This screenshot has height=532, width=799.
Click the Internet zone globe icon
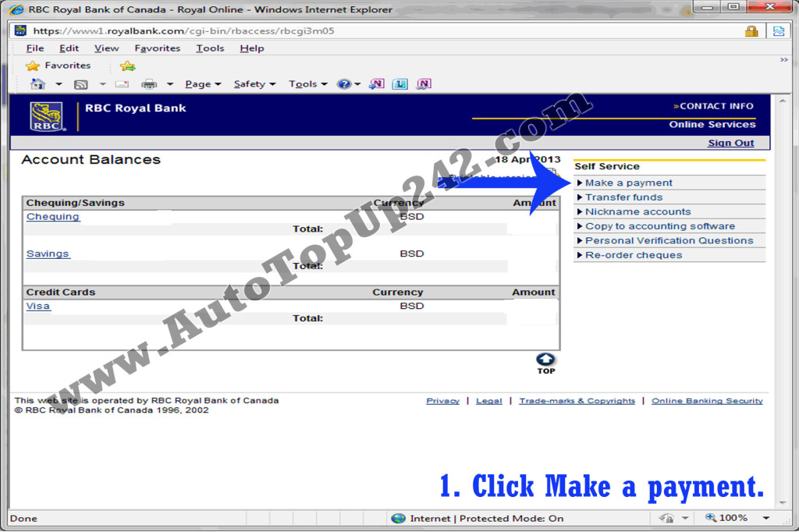tap(398, 518)
